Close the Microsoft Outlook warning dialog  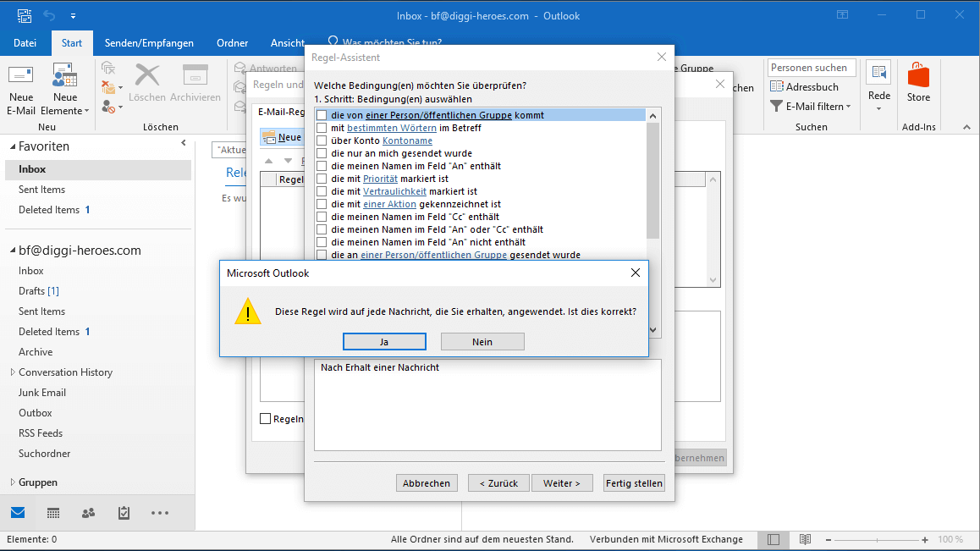635,273
